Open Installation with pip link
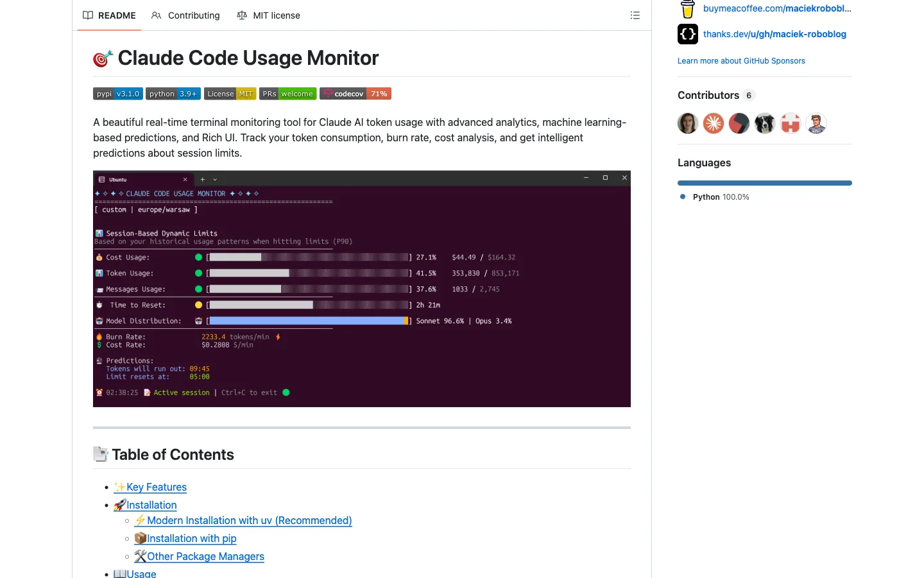This screenshot has width=924, height=578. click(x=185, y=539)
